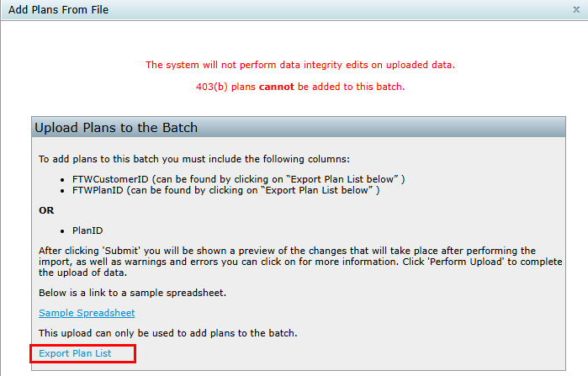Viewport: 588px width, 376px height.
Task: Click the bold OR separator text
Action: 46,210
